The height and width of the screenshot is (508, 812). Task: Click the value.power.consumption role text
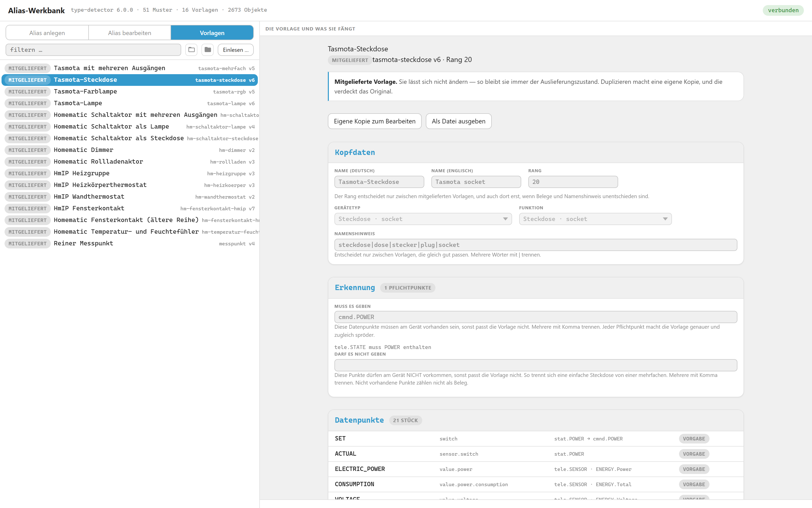[473, 484]
